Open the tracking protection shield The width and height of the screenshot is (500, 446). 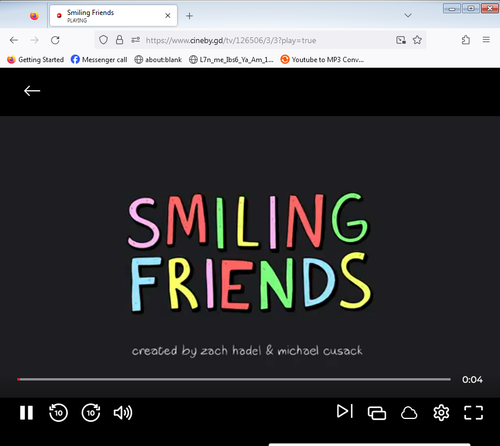click(103, 40)
